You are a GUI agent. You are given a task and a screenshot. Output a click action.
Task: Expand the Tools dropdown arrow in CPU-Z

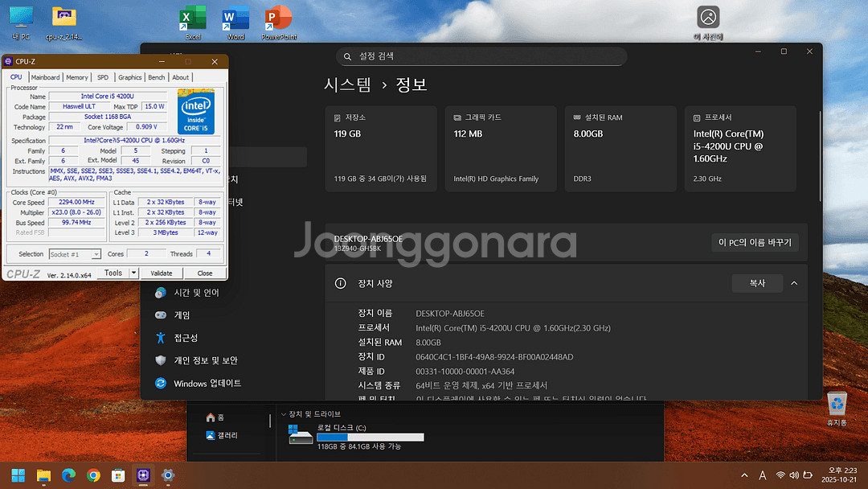[134, 273]
